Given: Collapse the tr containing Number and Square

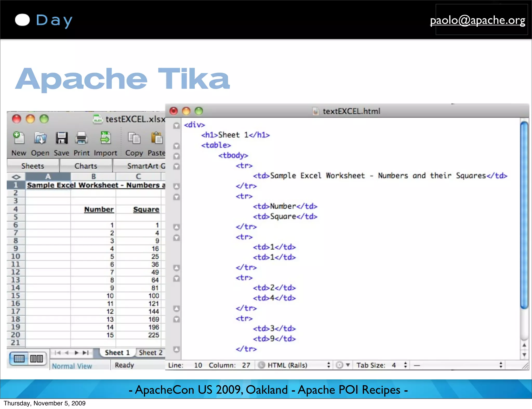Looking at the screenshot, I should [x=176, y=197].
